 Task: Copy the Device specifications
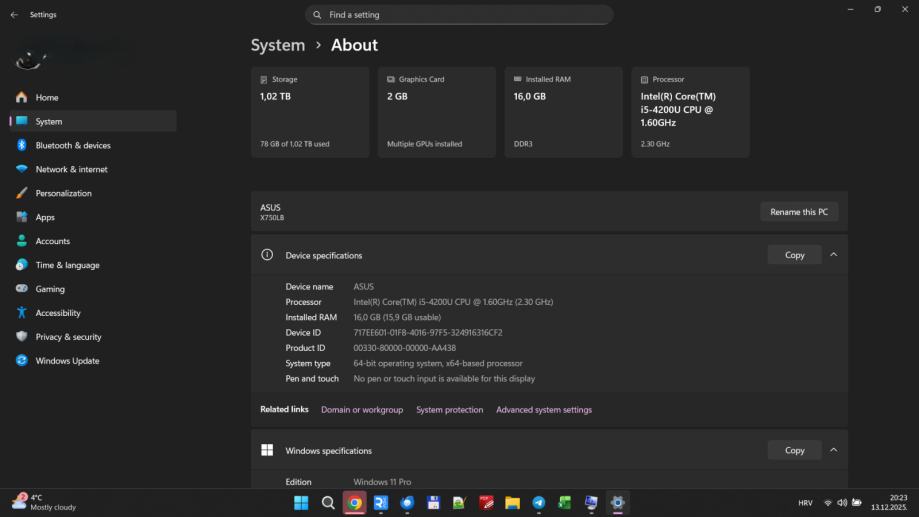(x=794, y=255)
